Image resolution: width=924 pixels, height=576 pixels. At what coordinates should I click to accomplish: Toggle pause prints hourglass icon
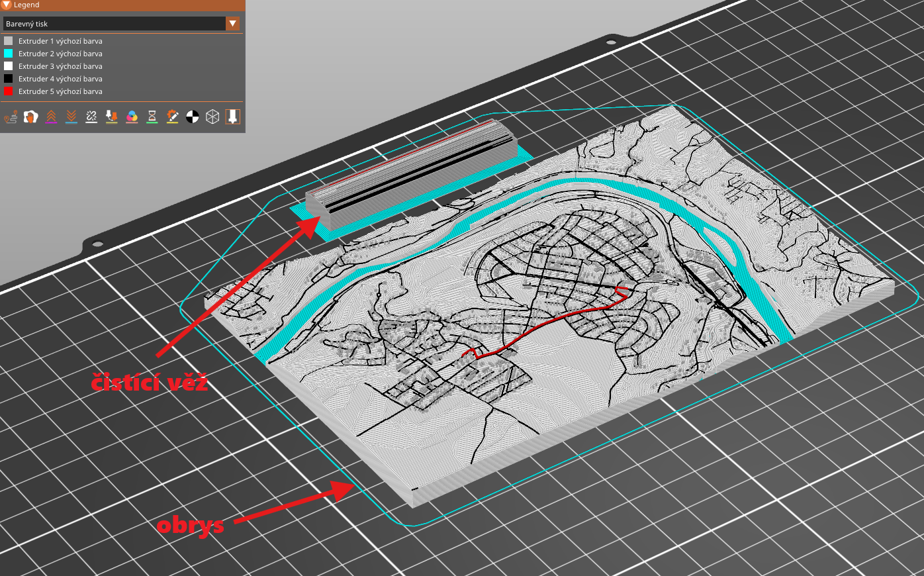pyautogui.click(x=152, y=117)
